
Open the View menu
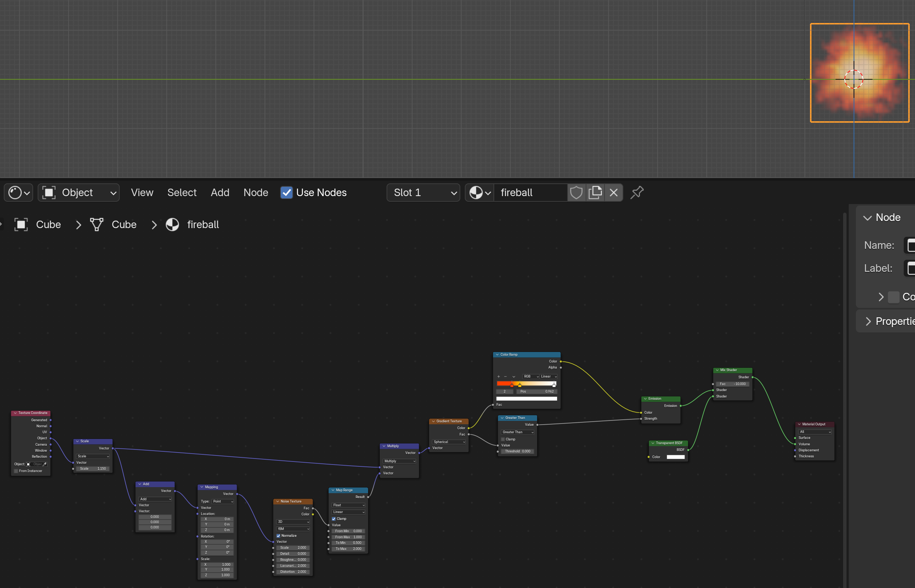coord(142,192)
